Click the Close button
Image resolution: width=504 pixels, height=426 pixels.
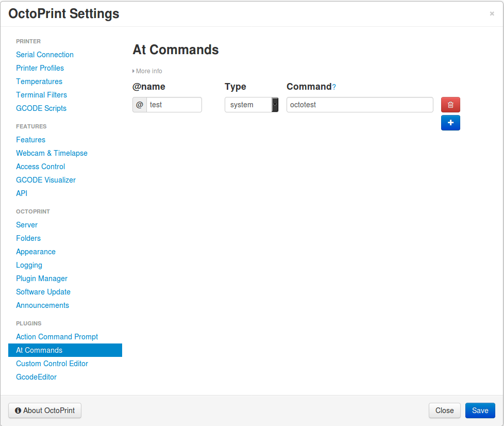click(444, 410)
